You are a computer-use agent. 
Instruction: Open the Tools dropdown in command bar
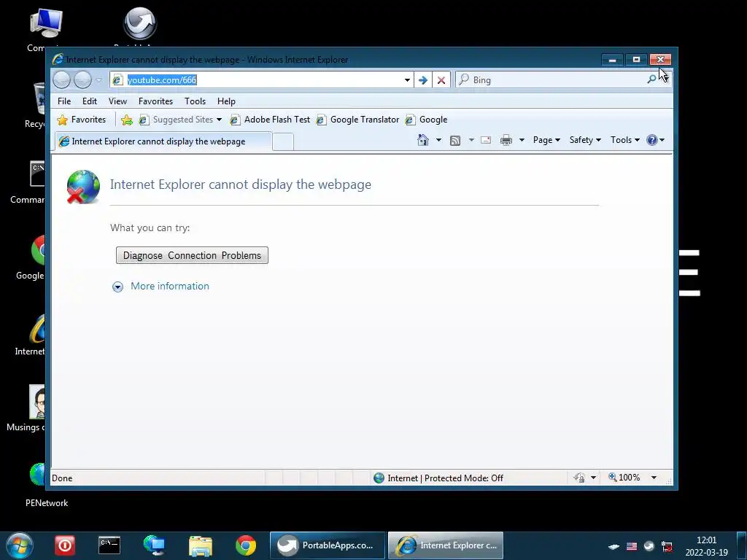coord(625,140)
